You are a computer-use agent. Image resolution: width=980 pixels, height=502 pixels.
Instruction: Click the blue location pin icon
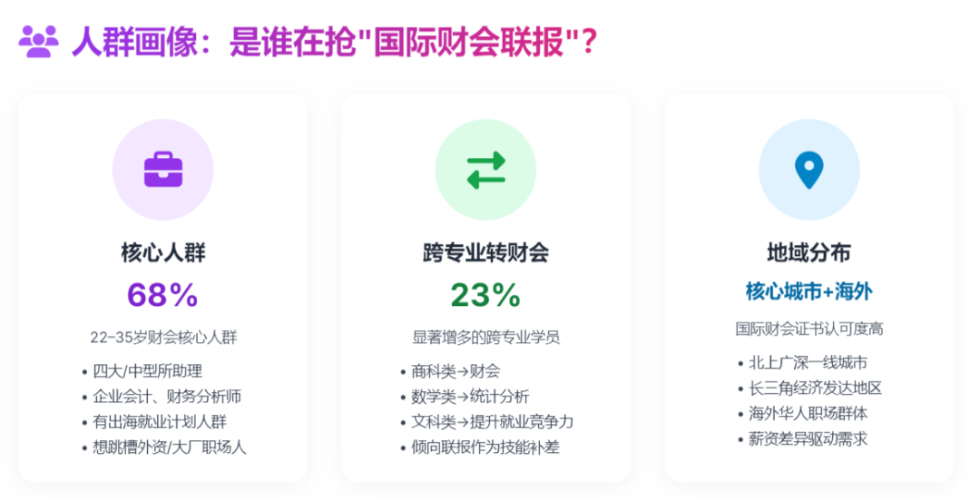click(x=808, y=170)
